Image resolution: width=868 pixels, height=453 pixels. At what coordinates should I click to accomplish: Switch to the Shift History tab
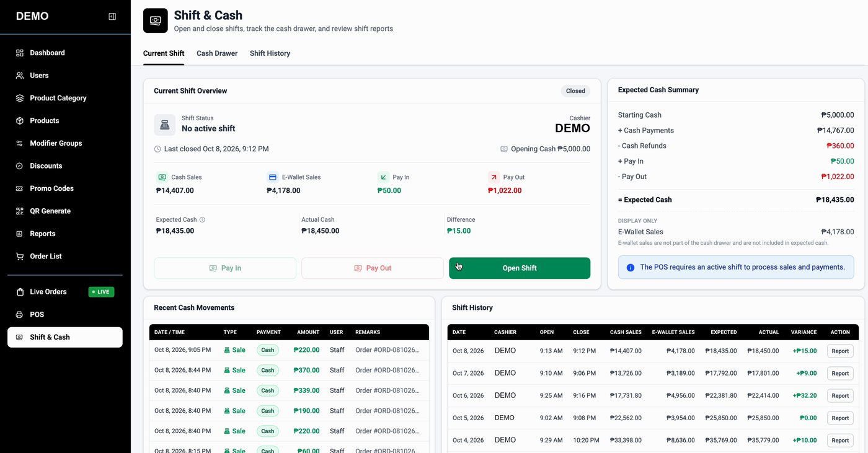pyautogui.click(x=270, y=53)
